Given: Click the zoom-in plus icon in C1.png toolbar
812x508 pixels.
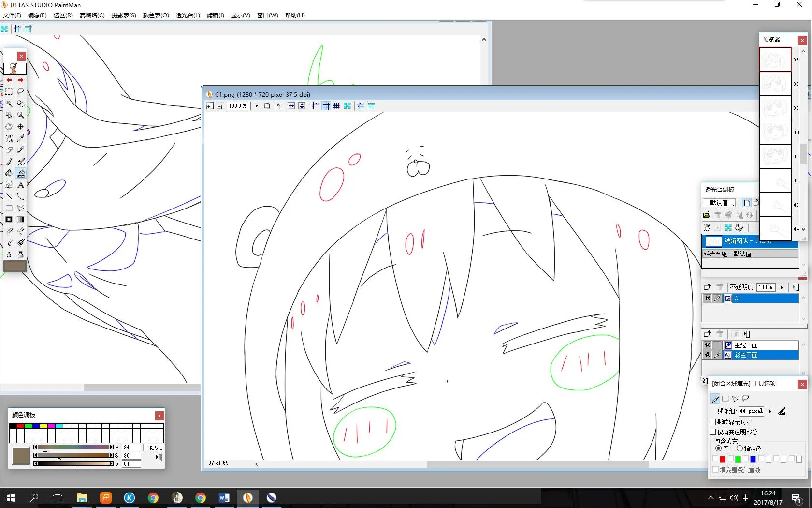Looking at the screenshot, I should pyautogui.click(x=210, y=106).
